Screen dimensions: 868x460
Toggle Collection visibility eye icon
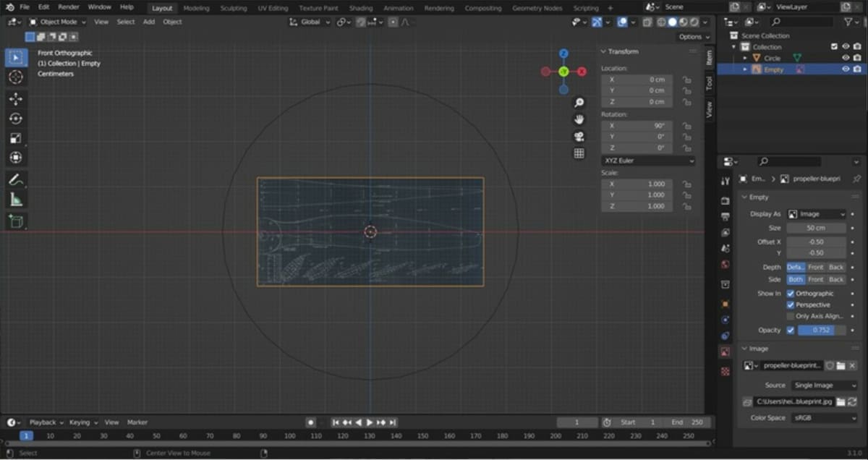pyautogui.click(x=845, y=47)
